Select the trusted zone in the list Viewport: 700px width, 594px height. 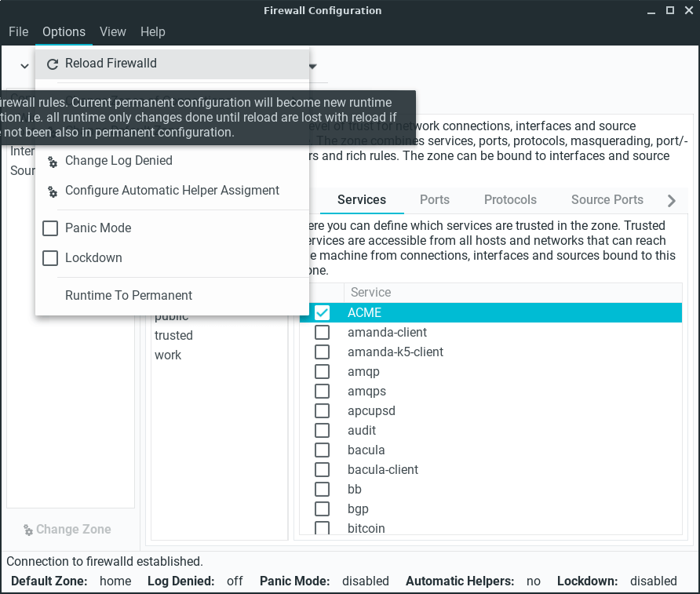(x=173, y=336)
